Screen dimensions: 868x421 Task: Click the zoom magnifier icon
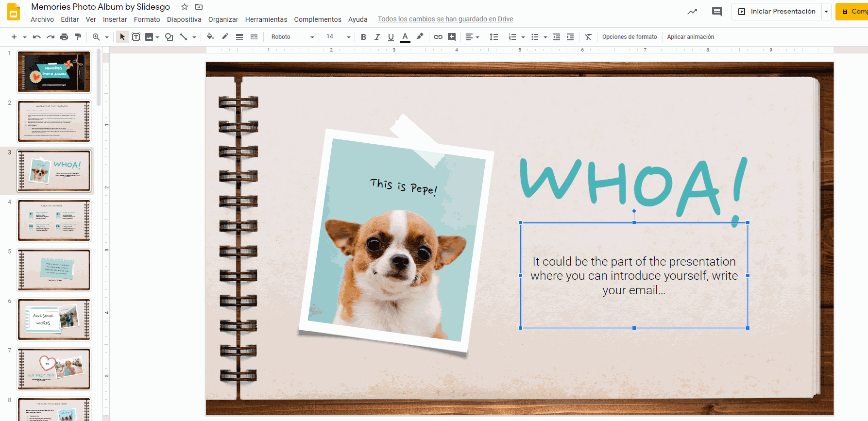click(x=96, y=37)
